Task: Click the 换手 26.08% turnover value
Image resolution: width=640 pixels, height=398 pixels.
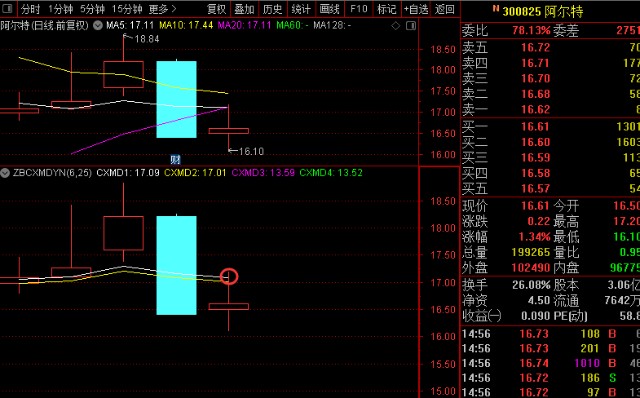Action: pyautogui.click(x=531, y=285)
